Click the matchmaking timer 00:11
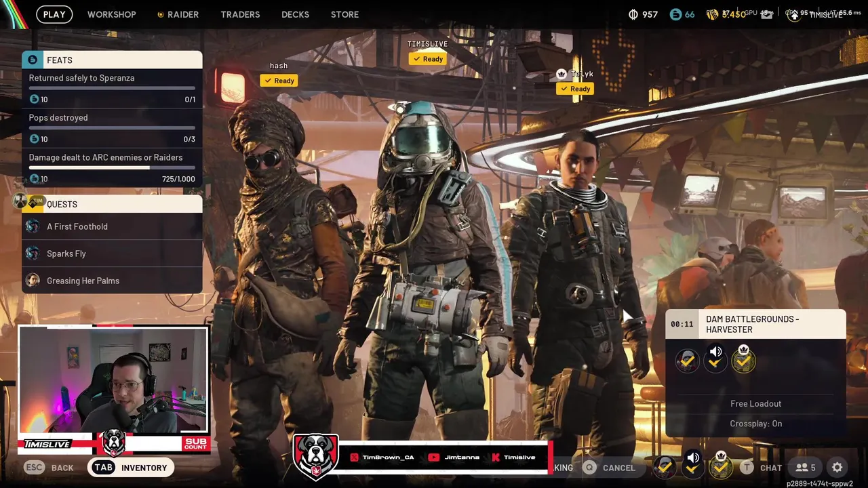The image size is (868, 488). click(x=682, y=324)
